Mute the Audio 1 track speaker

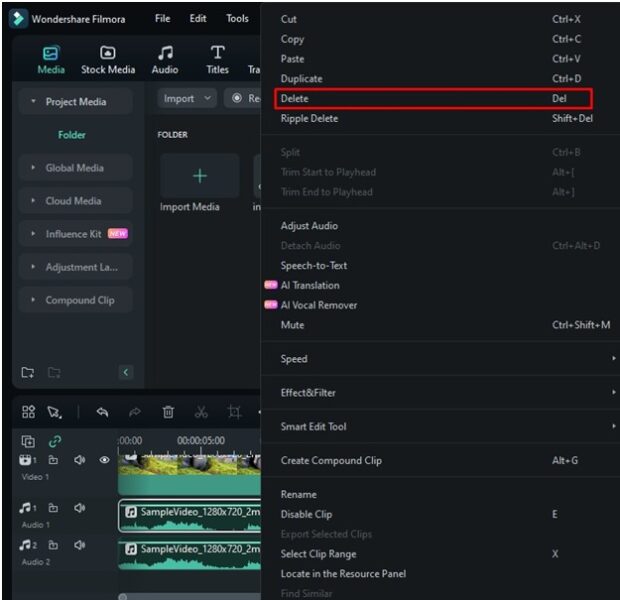pyautogui.click(x=79, y=508)
